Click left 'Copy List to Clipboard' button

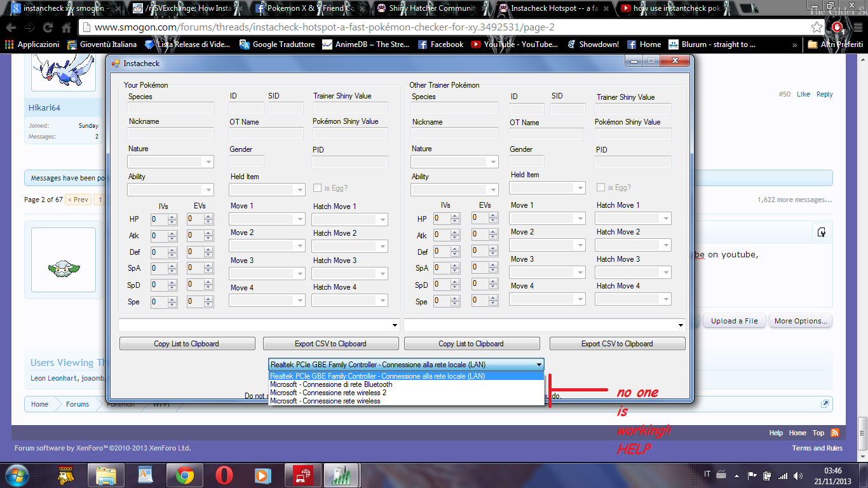tap(186, 344)
